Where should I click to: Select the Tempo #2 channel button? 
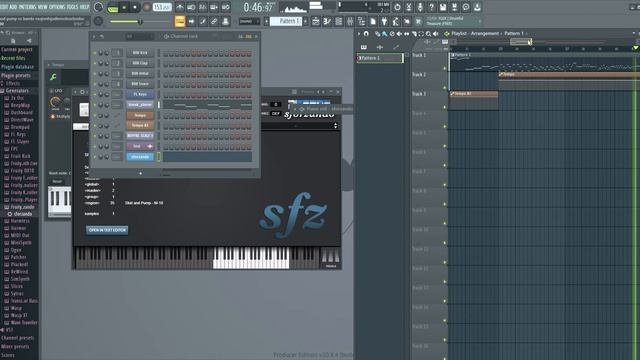pos(140,125)
